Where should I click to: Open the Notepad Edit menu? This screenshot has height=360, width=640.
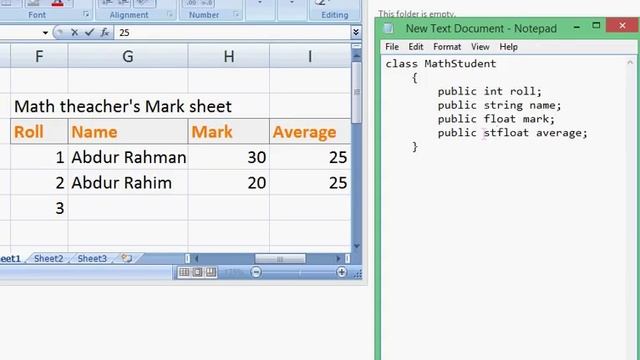coord(416,47)
